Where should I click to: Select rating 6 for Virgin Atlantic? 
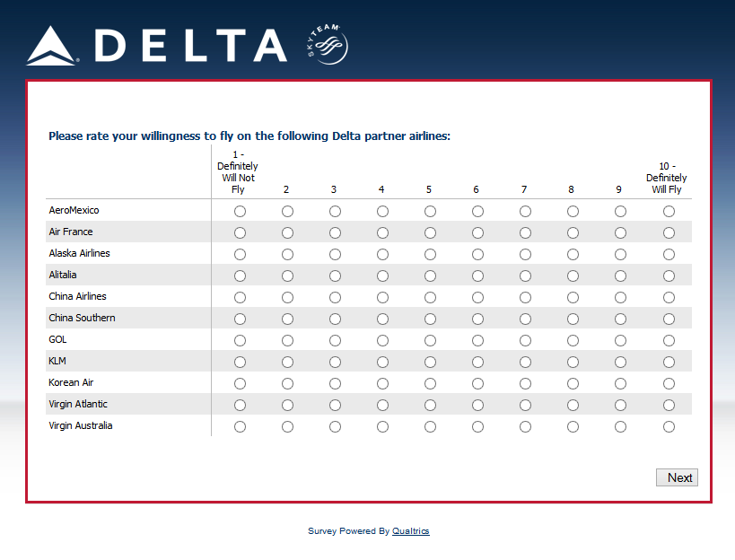pos(477,406)
